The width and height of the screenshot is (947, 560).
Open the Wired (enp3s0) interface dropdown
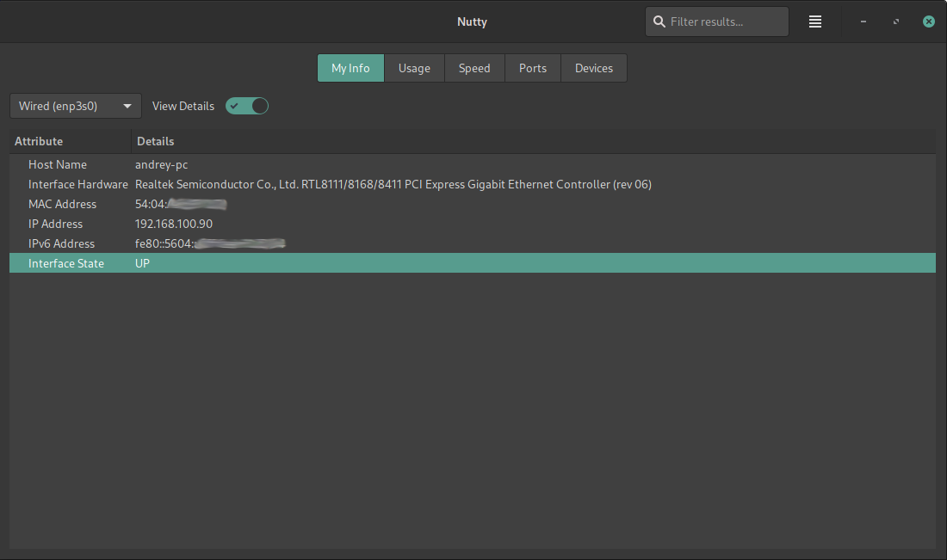(x=76, y=106)
